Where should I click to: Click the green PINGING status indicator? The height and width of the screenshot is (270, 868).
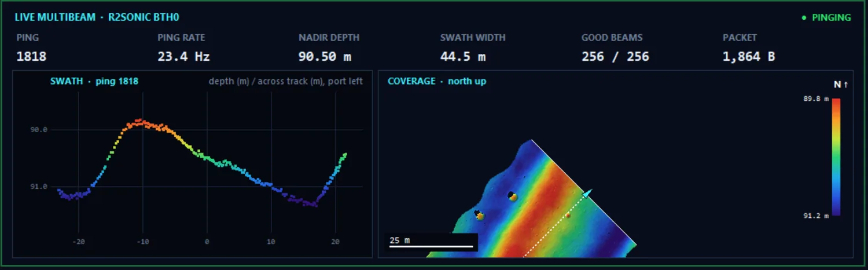click(x=826, y=17)
